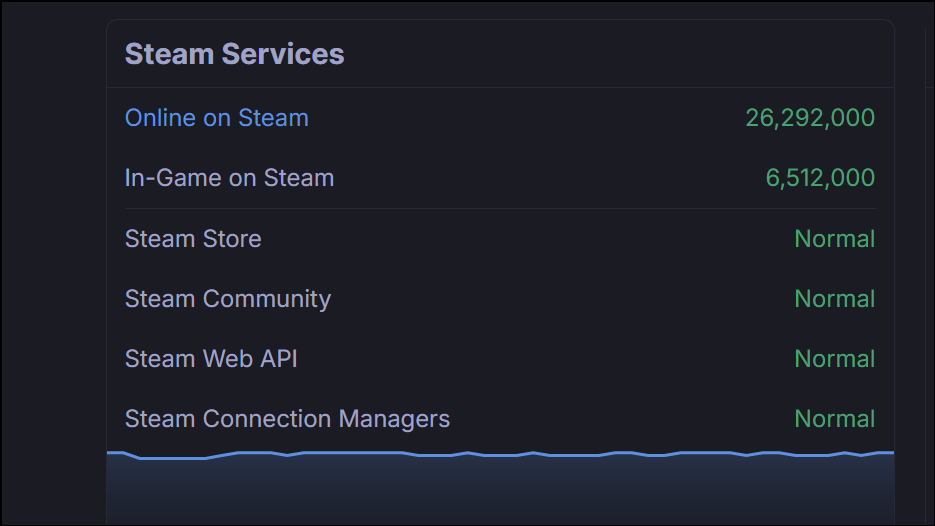Click the divider line below In-Game row
Viewport: 935px width, 526px height.
(500, 209)
